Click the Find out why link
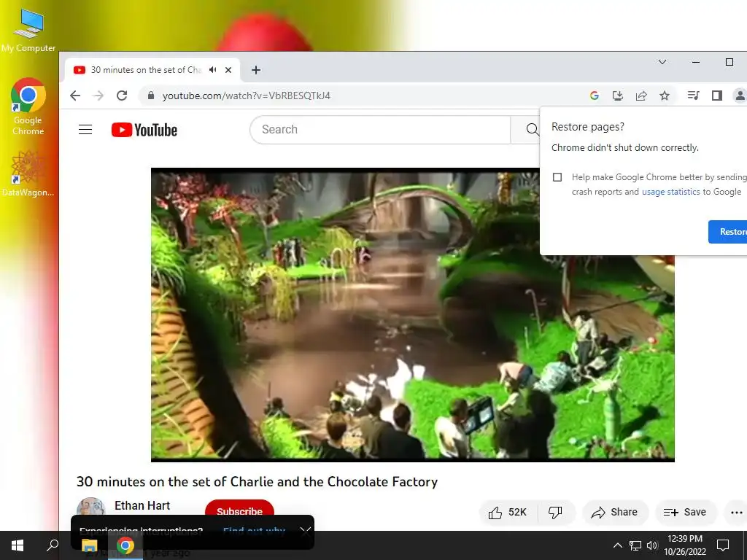Image resolution: width=747 pixels, height=560 pixels. (254, 531)
